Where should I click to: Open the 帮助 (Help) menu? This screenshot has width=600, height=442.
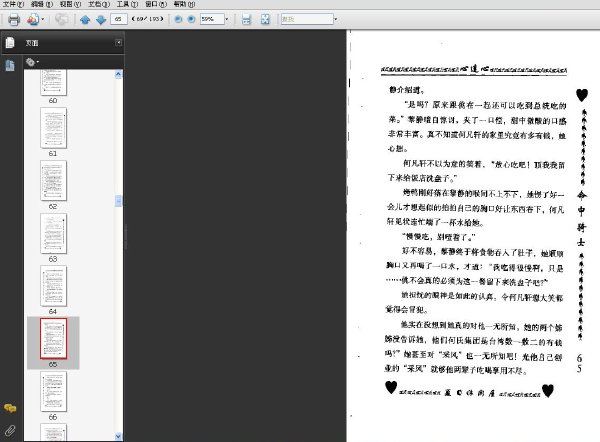[x=184, y=4]
